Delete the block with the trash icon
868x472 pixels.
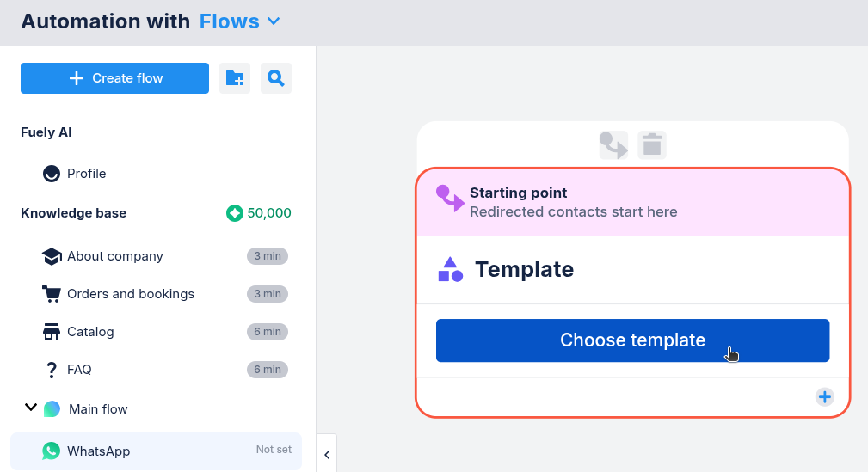[x=652, y=144]
